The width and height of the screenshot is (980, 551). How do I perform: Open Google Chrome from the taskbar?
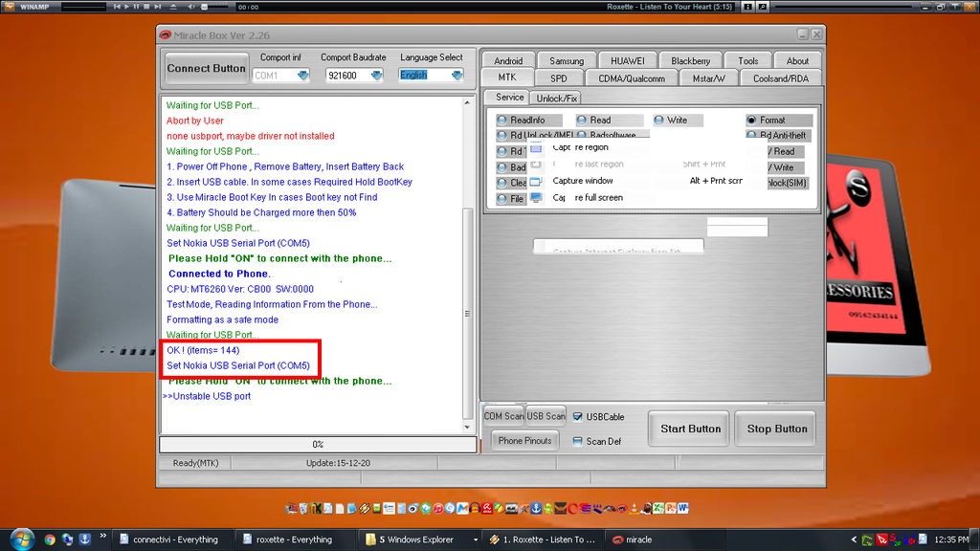pyautogui.click(x=49, y=540)
